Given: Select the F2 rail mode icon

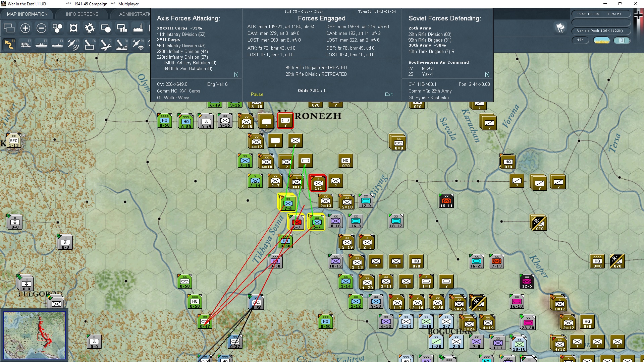Looking at the screenshot, I should point(25,44).
